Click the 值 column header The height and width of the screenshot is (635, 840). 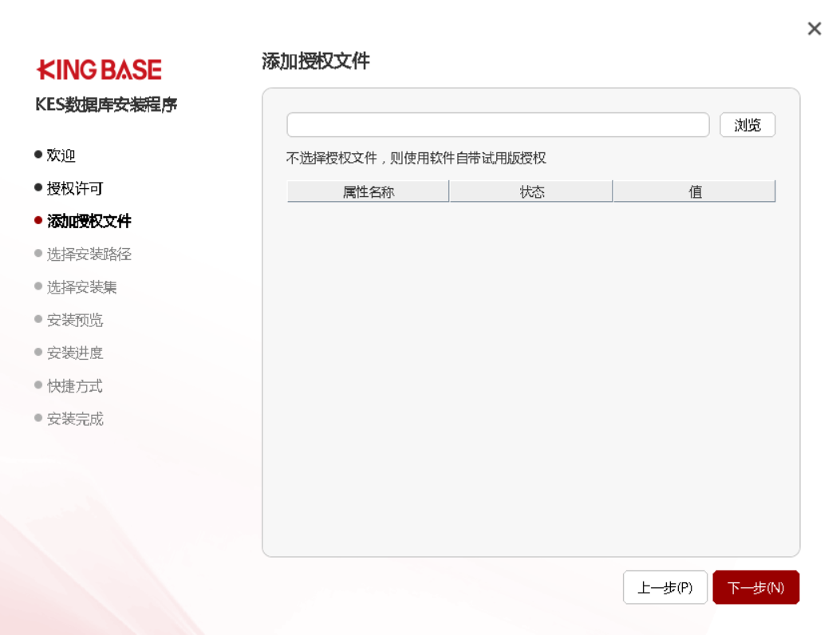coord(695,191)
